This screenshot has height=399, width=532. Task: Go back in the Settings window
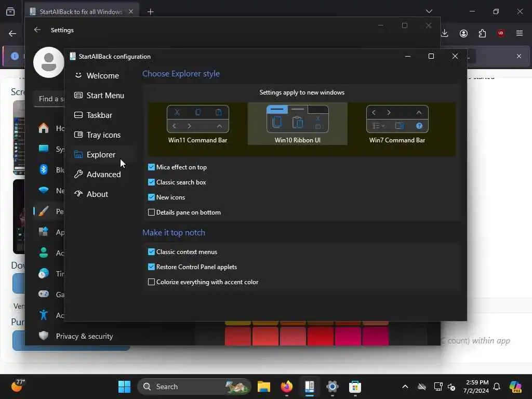tap(37, 30)
